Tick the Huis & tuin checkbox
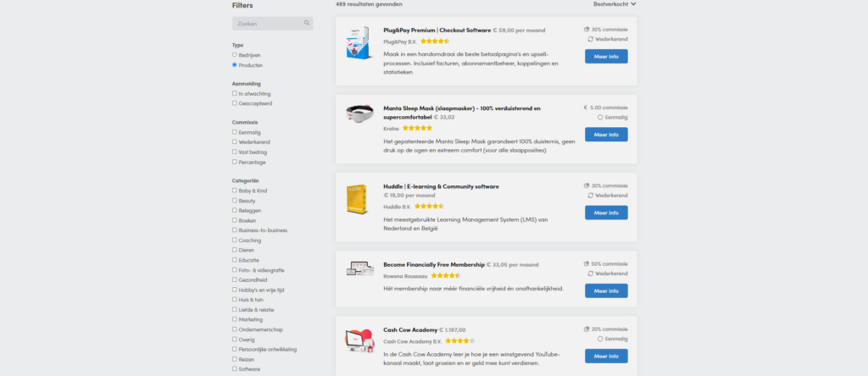 click(235, 299)
